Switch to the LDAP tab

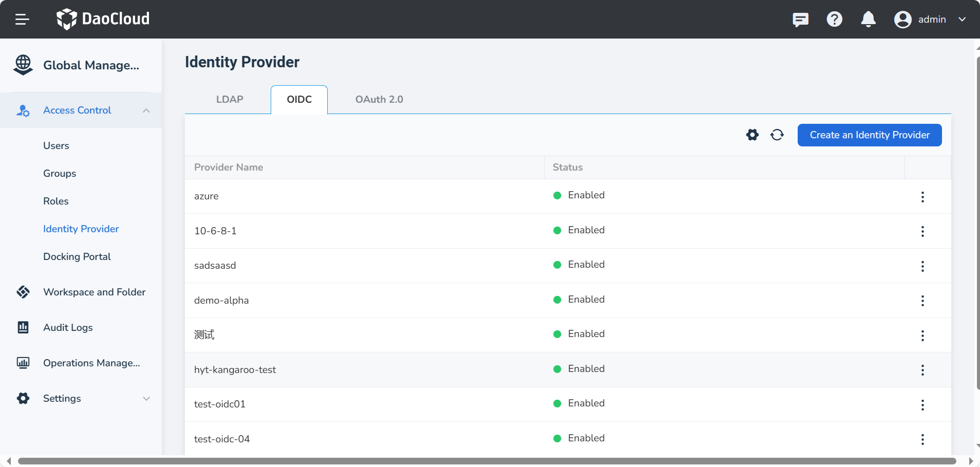229,100
